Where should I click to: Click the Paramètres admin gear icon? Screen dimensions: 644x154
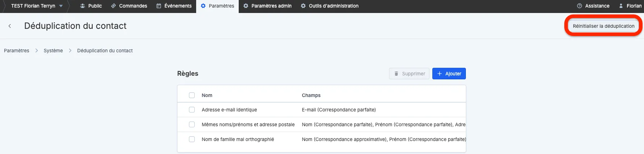tap(246, 6)
